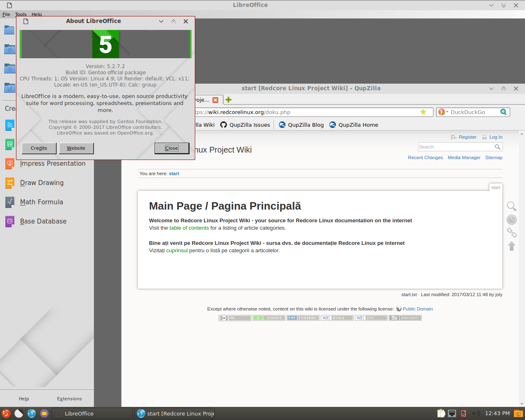
Task: Open the network status tray icon
Action: (452, 413)
